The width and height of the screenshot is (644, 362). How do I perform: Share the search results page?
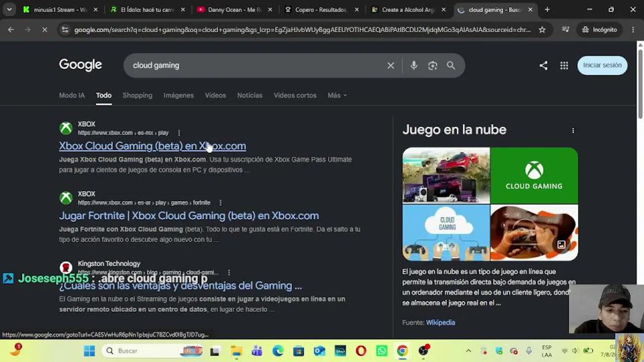tap(543, 65)
